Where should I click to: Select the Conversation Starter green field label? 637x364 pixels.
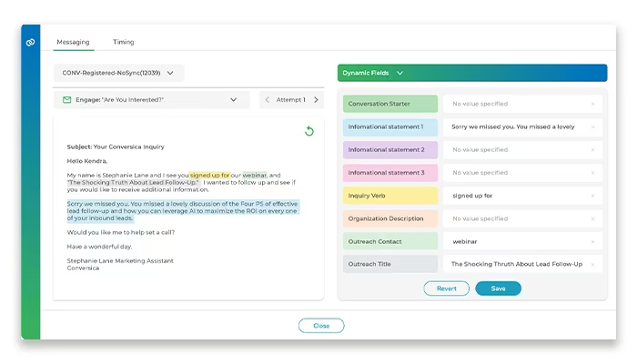coord(390,104)
